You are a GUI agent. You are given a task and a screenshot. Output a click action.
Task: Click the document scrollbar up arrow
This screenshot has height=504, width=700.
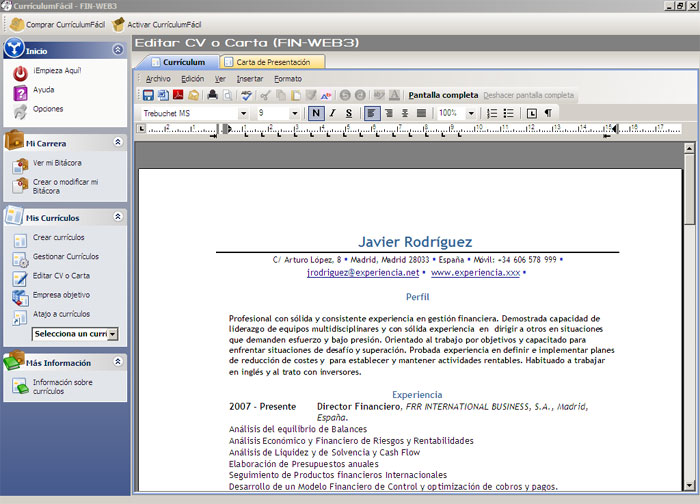(689, 148)
